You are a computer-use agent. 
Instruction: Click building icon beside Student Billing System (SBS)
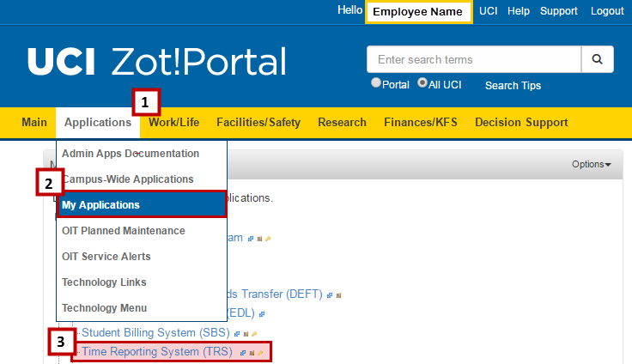pyautogui.click(x=246, y=334)
